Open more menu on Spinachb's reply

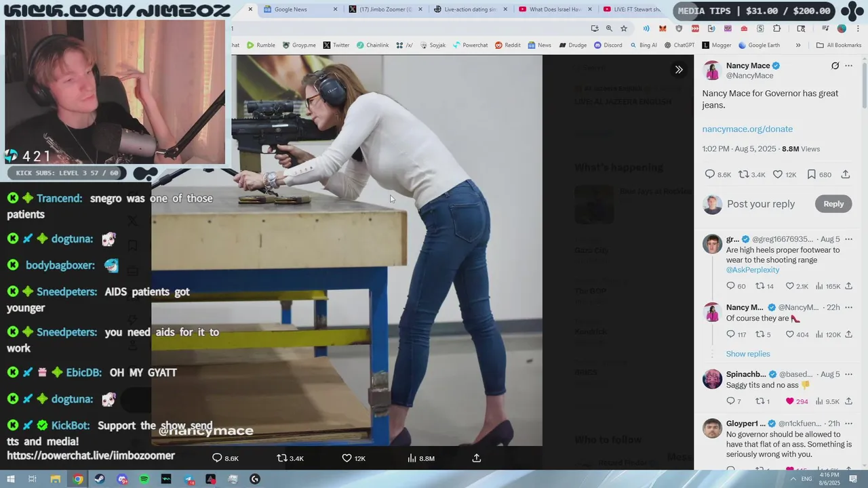click(848, 374)
